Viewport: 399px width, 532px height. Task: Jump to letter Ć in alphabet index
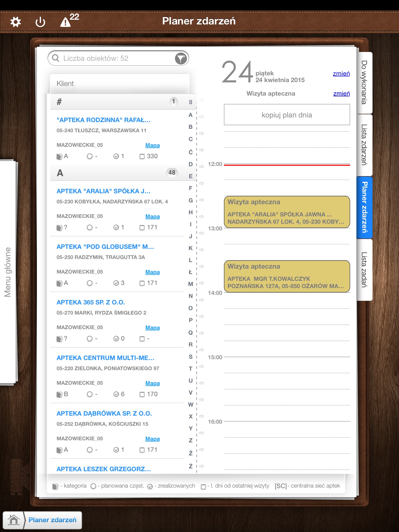point(190,152)
